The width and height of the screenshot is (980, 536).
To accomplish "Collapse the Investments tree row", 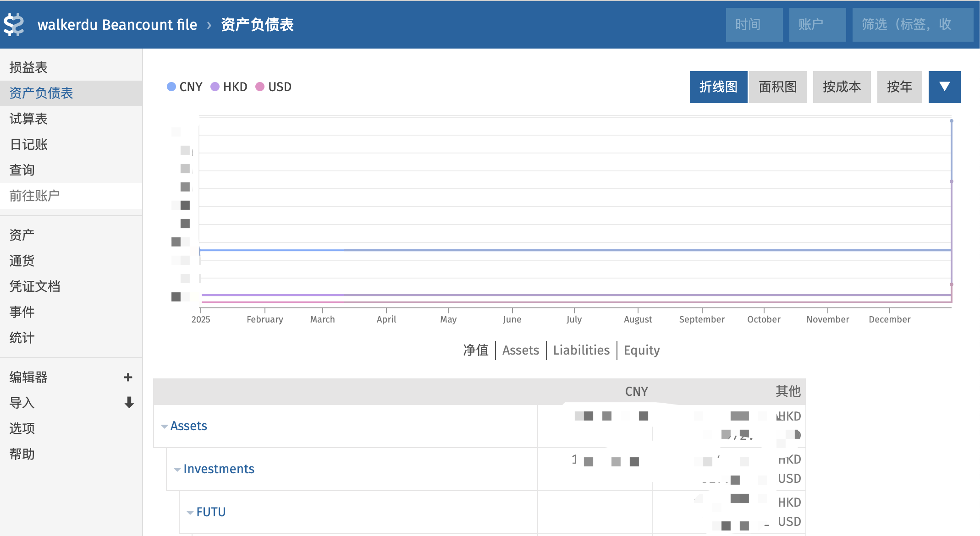I will (x=177, y=470).
